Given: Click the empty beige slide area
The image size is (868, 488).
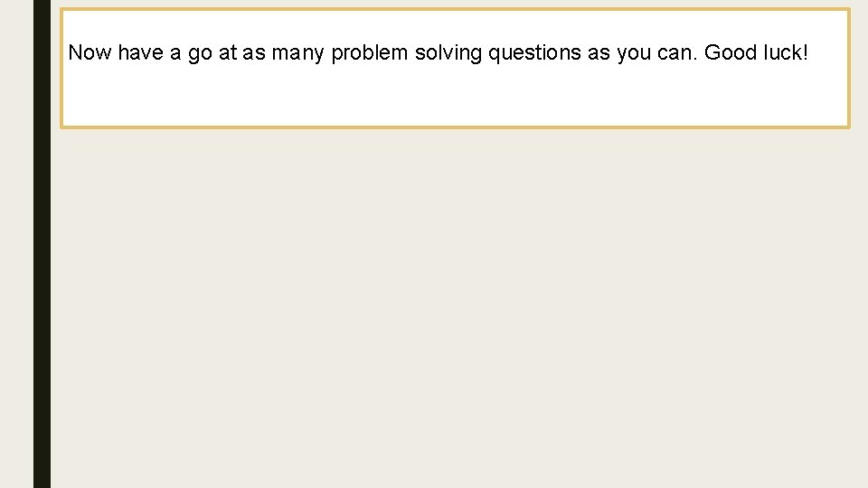Looking at the screenshot, I should point(452,307).
